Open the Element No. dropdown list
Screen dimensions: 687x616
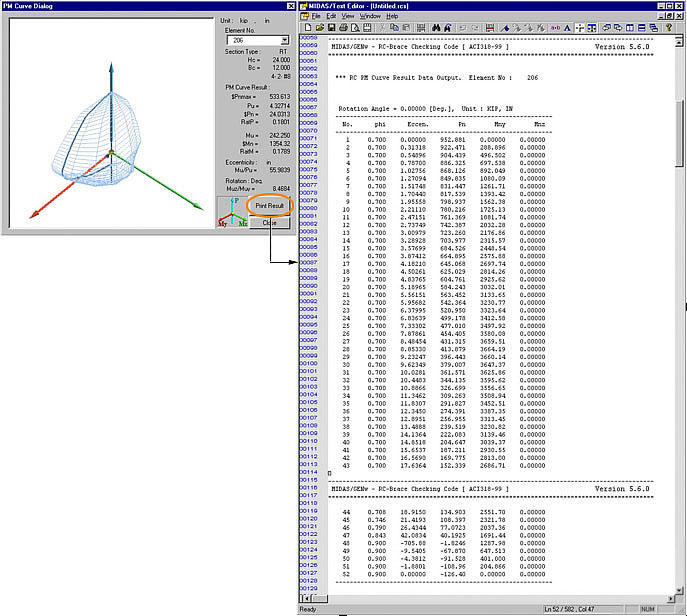pos(285,40)
